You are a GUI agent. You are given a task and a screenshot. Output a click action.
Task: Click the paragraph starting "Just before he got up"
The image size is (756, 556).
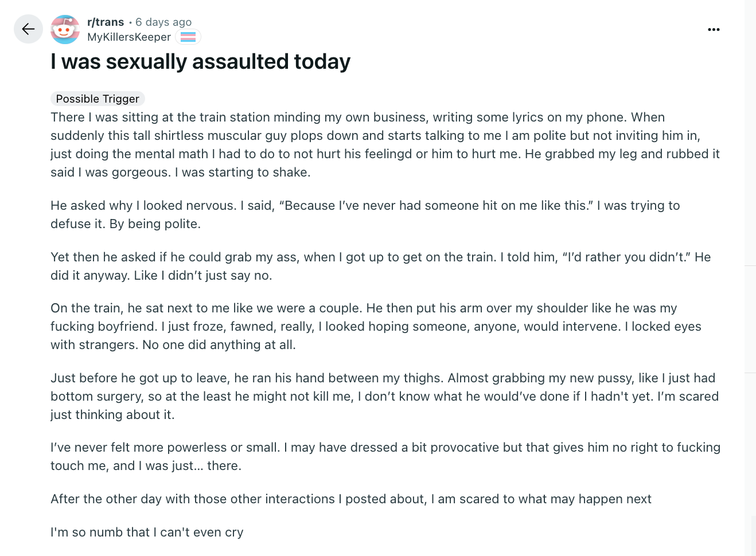point(385,396)
